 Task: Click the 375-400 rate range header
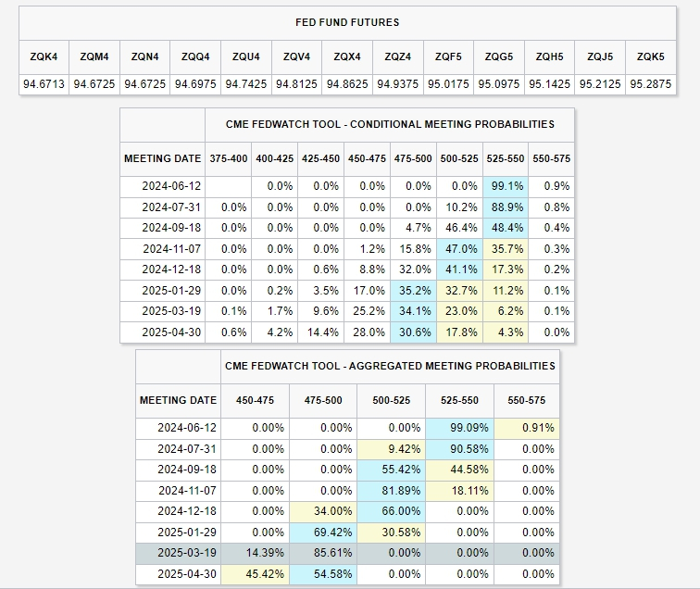point(228,158)
